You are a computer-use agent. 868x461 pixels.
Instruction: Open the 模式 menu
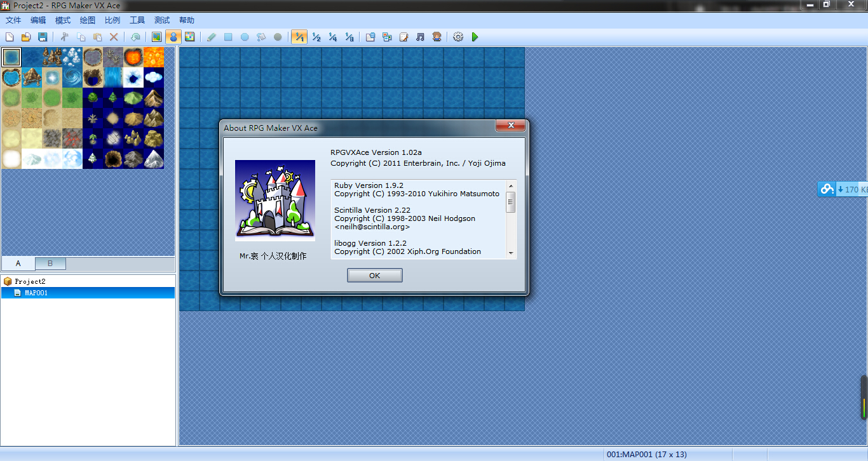(63, 20)
